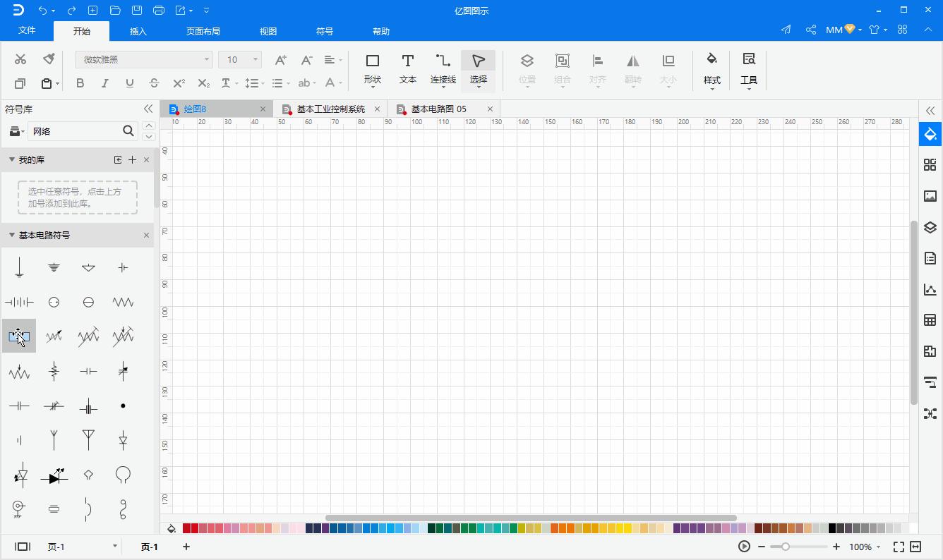Click the undo arrow in title bar
Screen dimensions: 943x560
(x=43, y=11)
